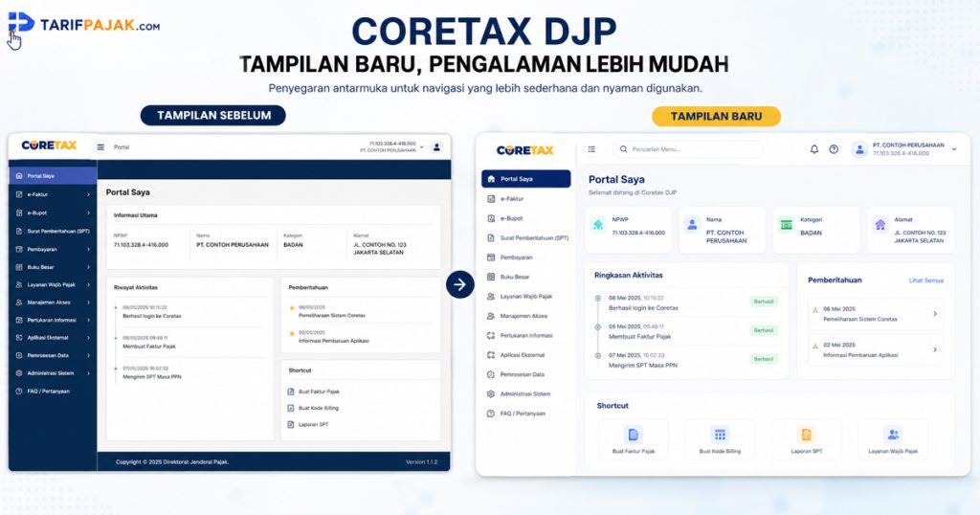This screenshot has height=515, width=980.
Task: Open account dropdown chevron in new view header
Action: [x=954, y=149]
